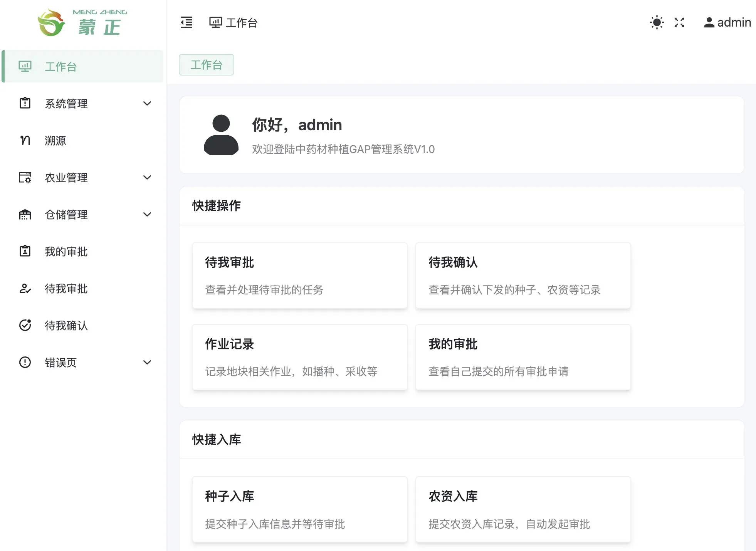Click the 我的审批 clipboard icon

(x=25, y=252)
